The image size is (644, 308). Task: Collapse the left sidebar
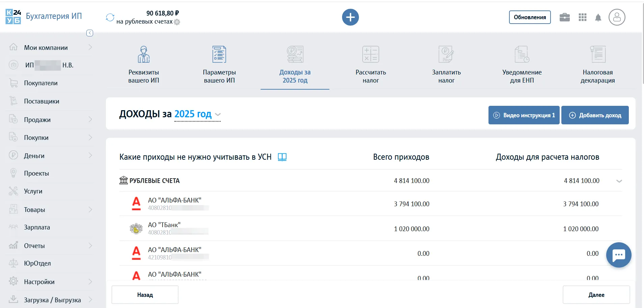pos(90,33)
